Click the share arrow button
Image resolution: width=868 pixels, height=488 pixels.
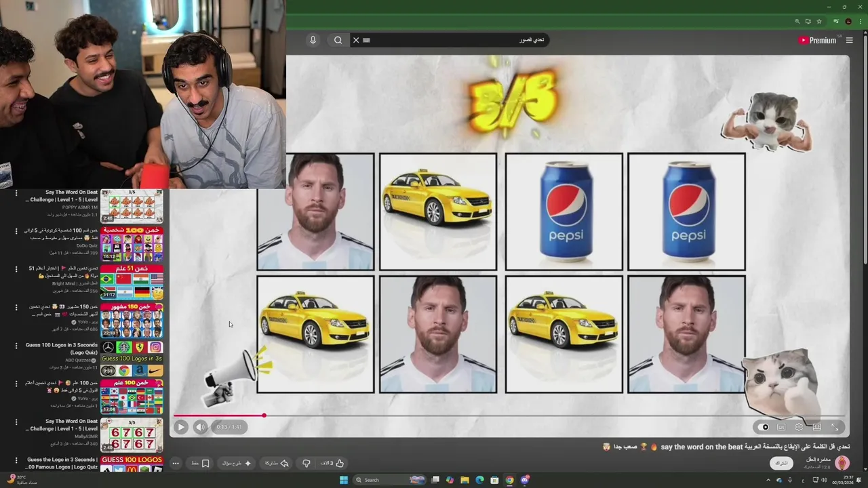pos(277,464)
